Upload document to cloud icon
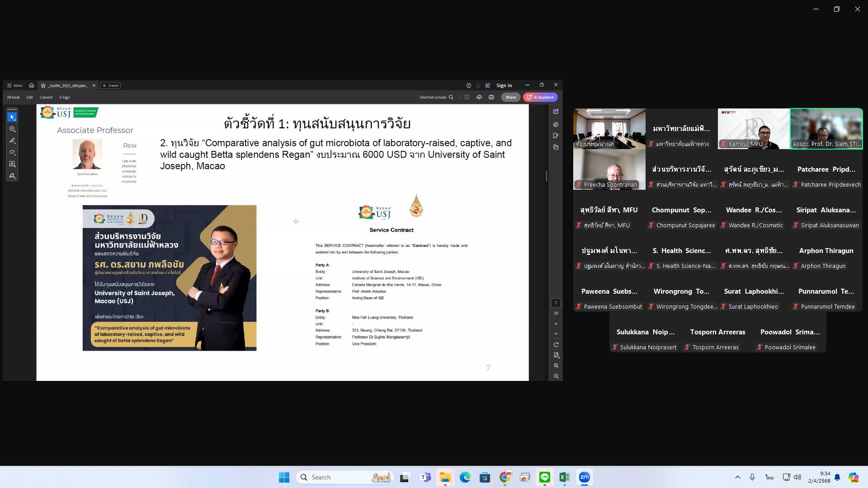 [479, 97]
